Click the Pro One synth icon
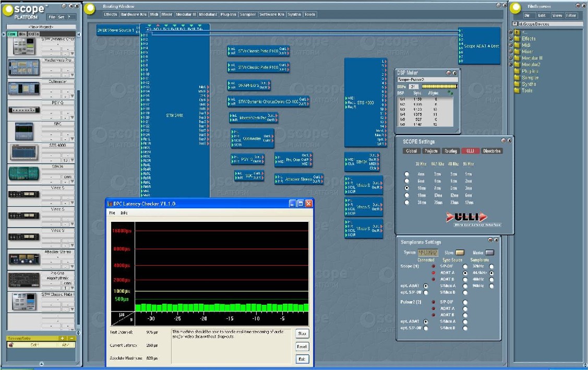 (x=23, y=279)
